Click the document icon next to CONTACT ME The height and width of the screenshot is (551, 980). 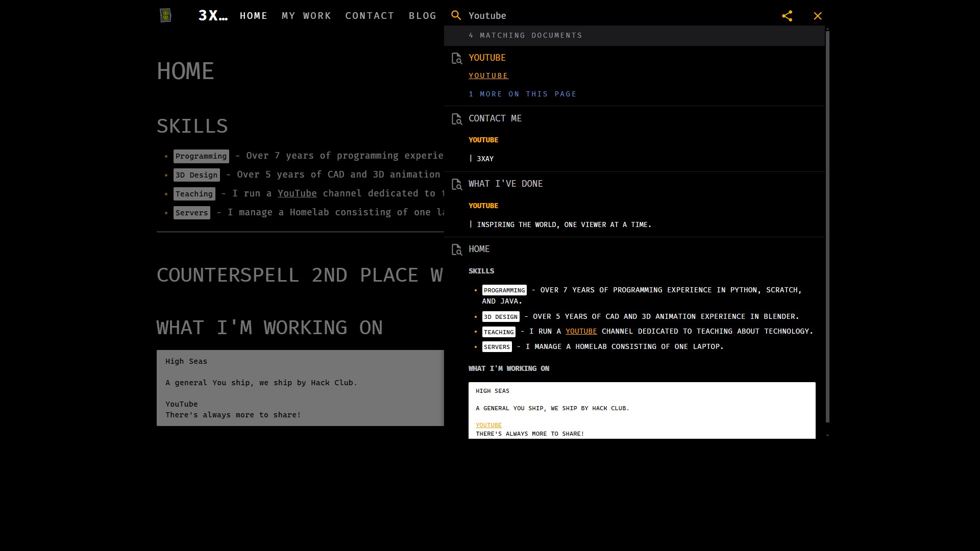457,118
